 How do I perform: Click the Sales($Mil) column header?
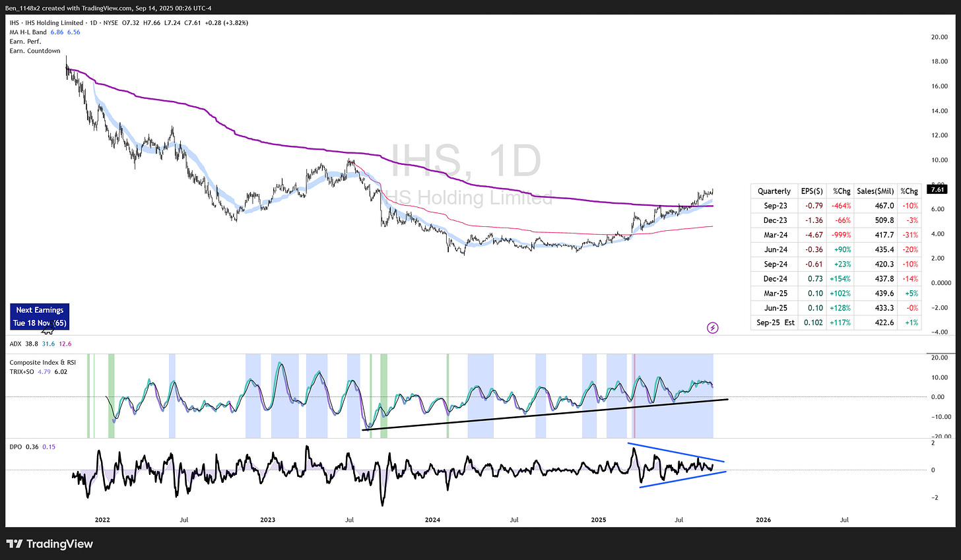[875, 191]
